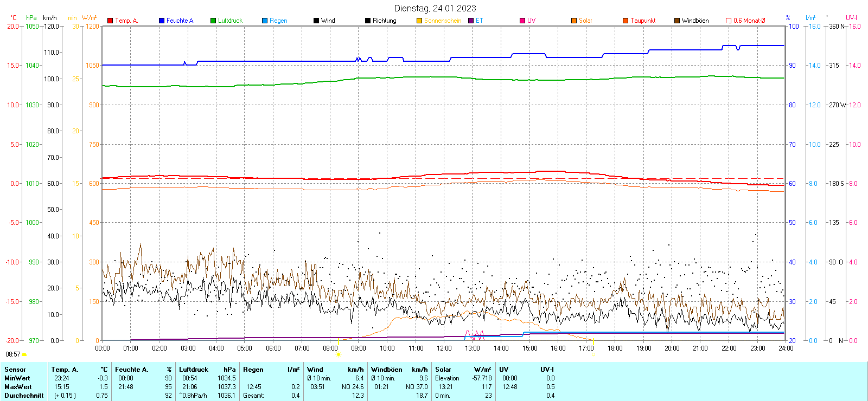Screen dimensions: 868x401
Task: Click the pink UV legend square
Action: click(522, 21)
